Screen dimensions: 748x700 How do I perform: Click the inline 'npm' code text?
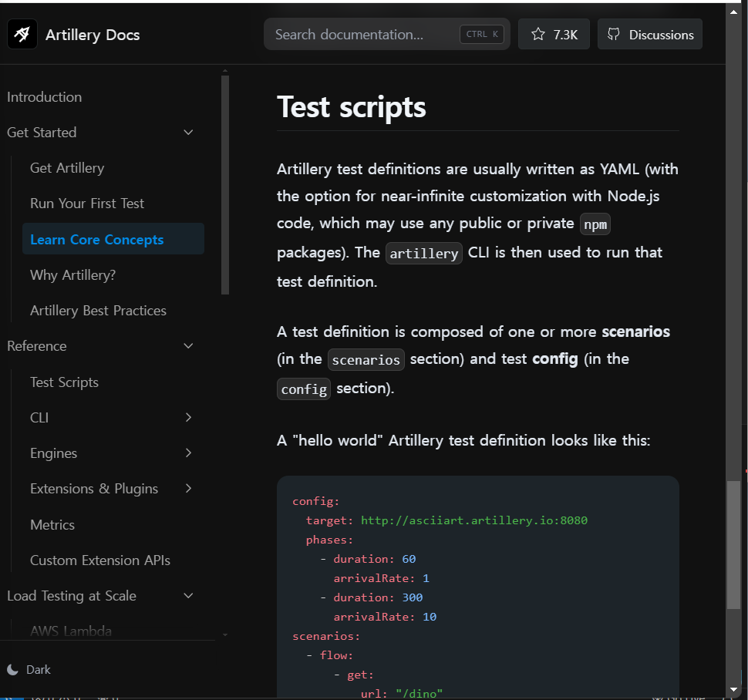pyautogui.click(x=595, y=224)
